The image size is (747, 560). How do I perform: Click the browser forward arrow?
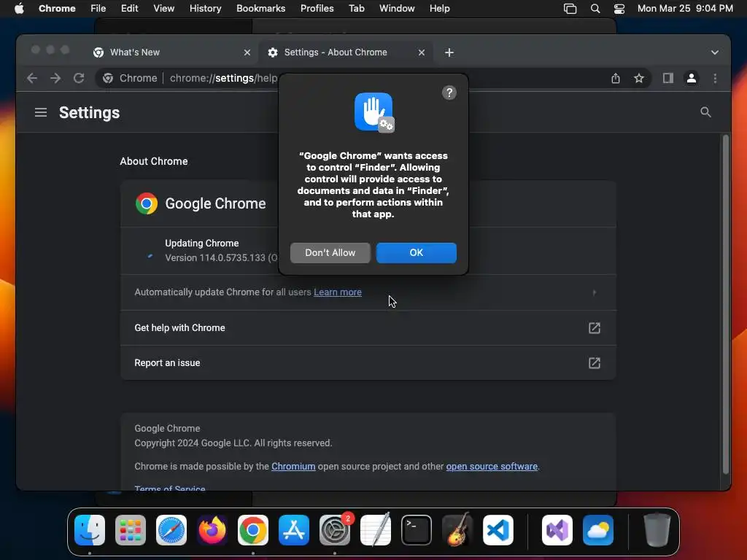pyautogui.click(x=55, y=78)
